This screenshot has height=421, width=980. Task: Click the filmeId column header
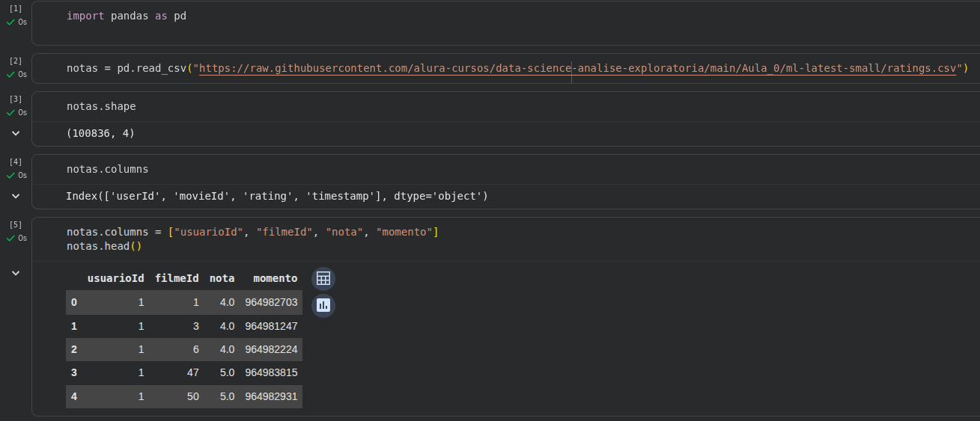click(177, 278)
